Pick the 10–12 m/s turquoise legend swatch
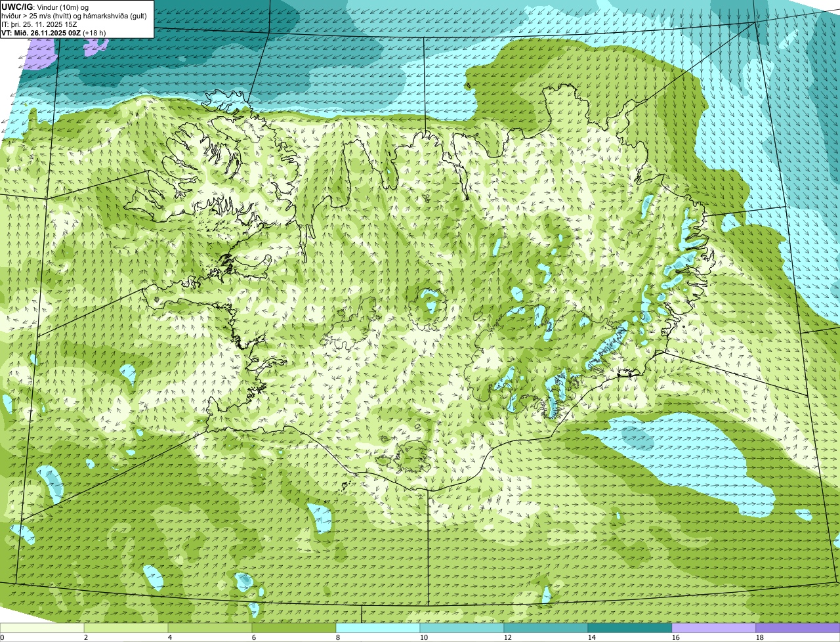This screenshot has height=642, width=840. (x=462, y=628)
